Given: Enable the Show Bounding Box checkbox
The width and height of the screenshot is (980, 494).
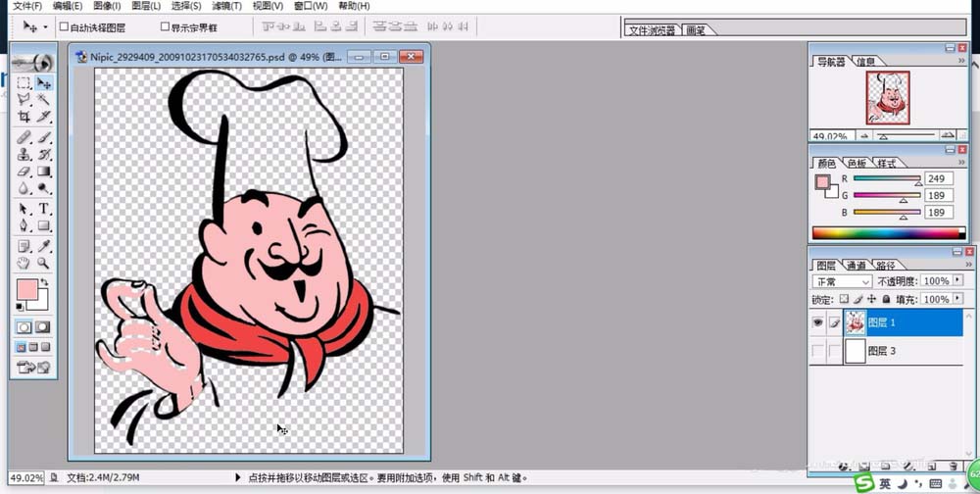Looking at the screenshot, I should pyautogui.click(x=165, y=26).
